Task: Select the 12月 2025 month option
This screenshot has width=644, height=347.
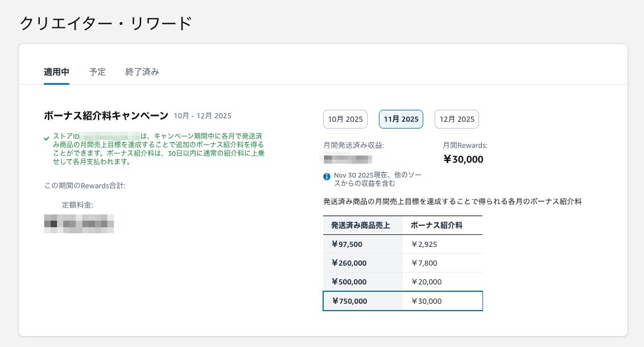Action: (457, 119)
